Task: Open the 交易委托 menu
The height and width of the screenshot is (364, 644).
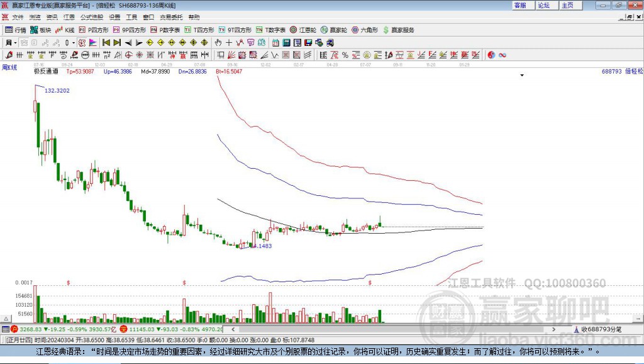Action: [171, 17]
